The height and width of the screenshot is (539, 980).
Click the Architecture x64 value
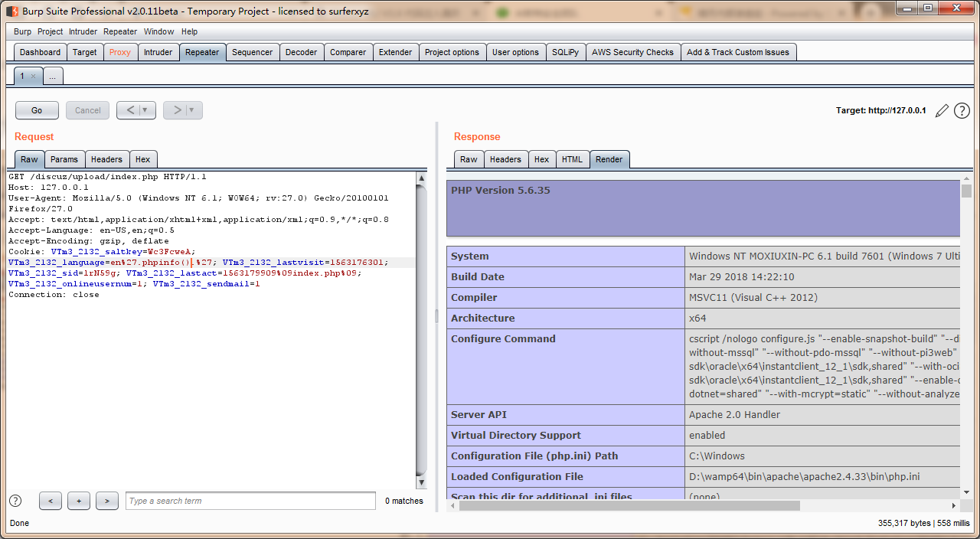tap(697, 318)
